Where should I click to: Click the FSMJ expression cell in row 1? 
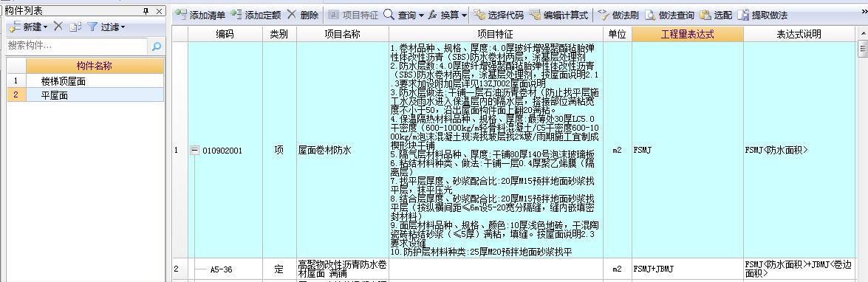(x=688, y=150)
